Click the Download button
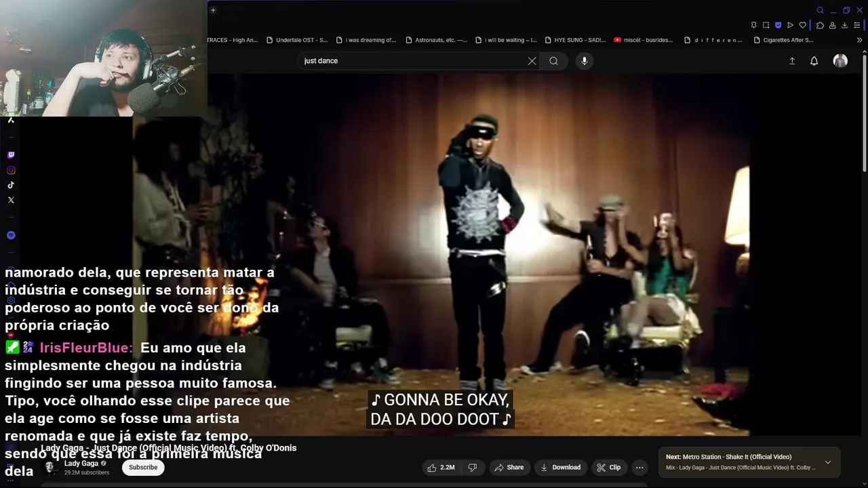The image size is (868, 488). click(561, 467)
